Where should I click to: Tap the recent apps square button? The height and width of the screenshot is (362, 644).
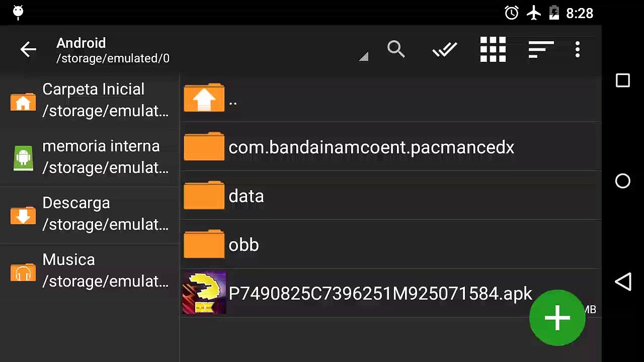[x=623, y=81]
